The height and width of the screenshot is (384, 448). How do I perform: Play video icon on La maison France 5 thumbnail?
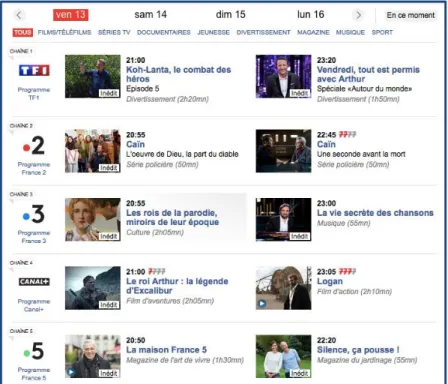click(x=71, y=372)
